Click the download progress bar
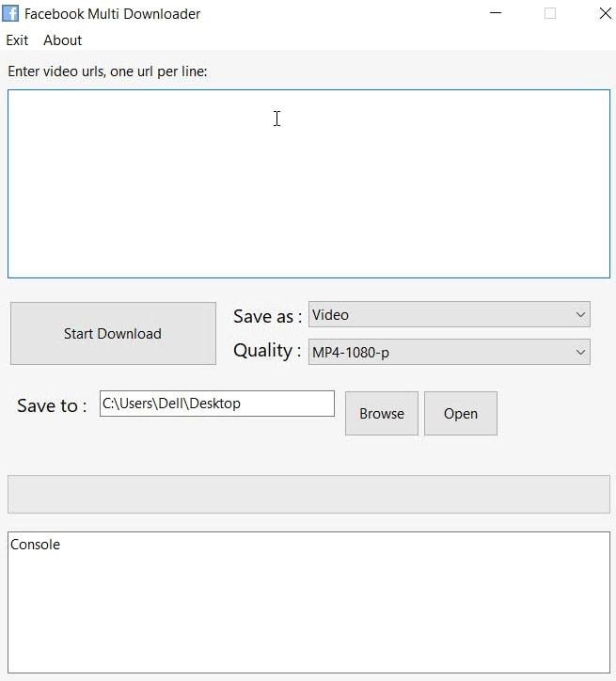 308,494
